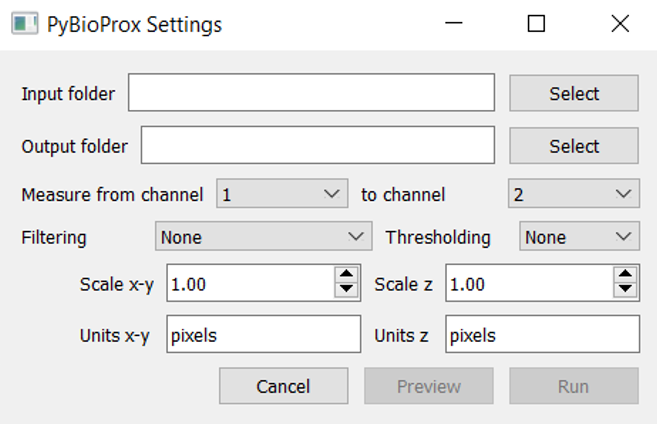Click the Scale z value field
The width and height of the screenshot is (657, 424).
point(528,284)
